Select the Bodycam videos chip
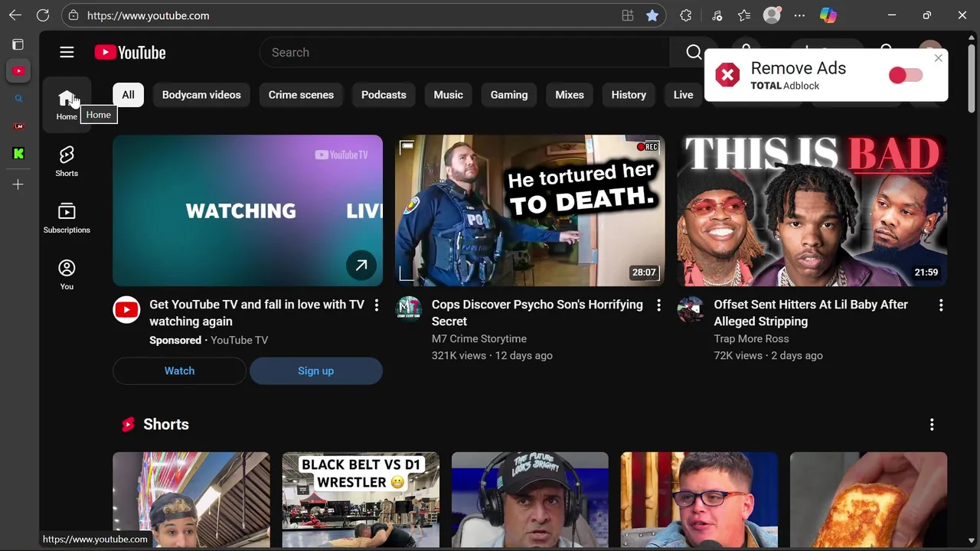The width and height of the screenshot is (980, 551). tap(201, 95)
